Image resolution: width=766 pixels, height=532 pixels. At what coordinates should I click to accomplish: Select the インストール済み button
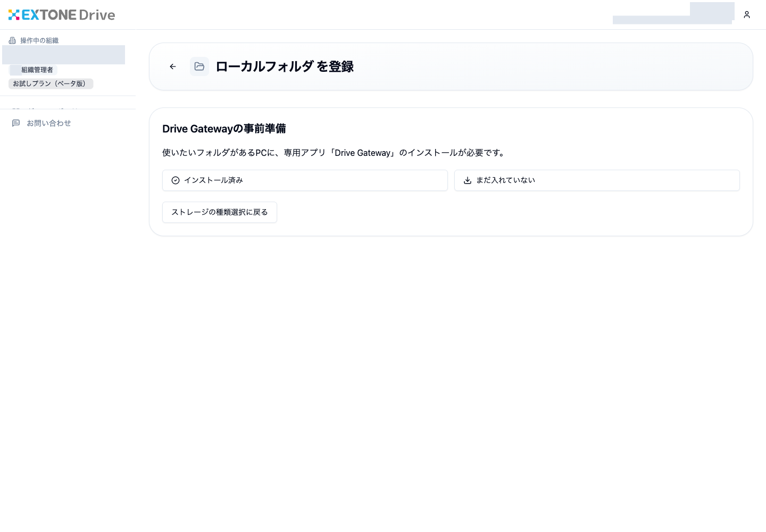305,180
